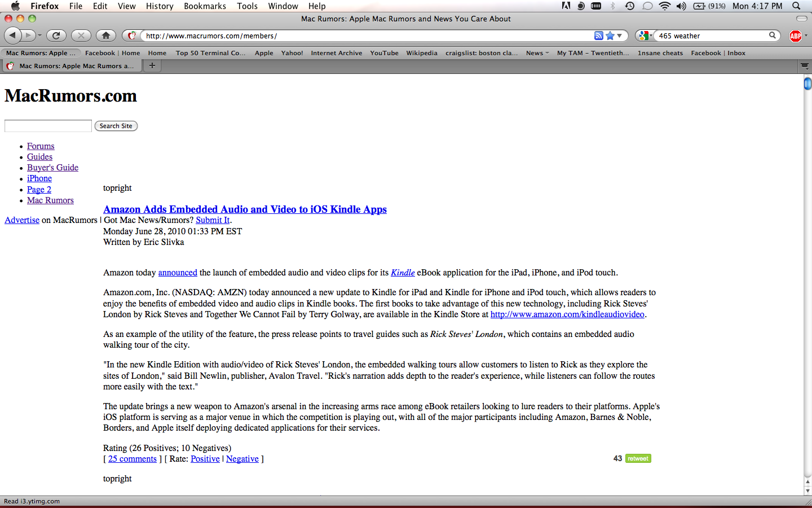Open the Edit menu
The height and width of the screenshot is (508, 812).
(x=100, y=6)
